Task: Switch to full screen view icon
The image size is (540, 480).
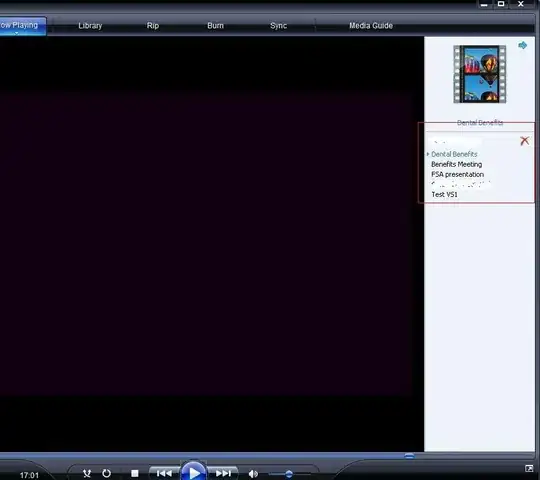Action: click(529, 468)
